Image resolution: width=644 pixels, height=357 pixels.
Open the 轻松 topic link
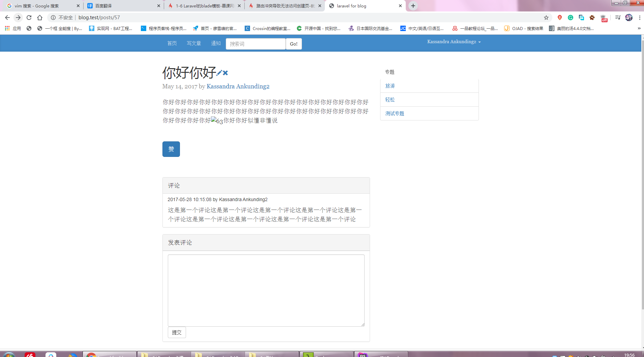tap(390, 100)
